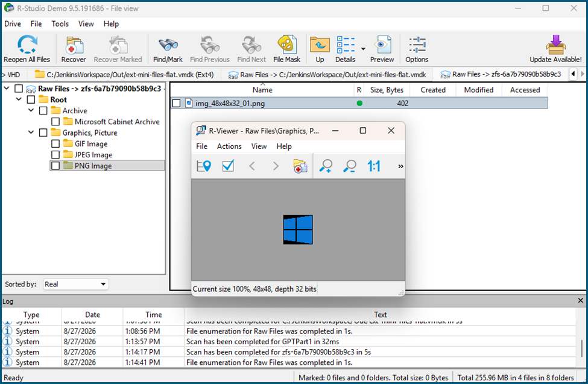Check the Archive folder checkbox
This screenshot has width=588, height=384.
click(x=43, y=111)
